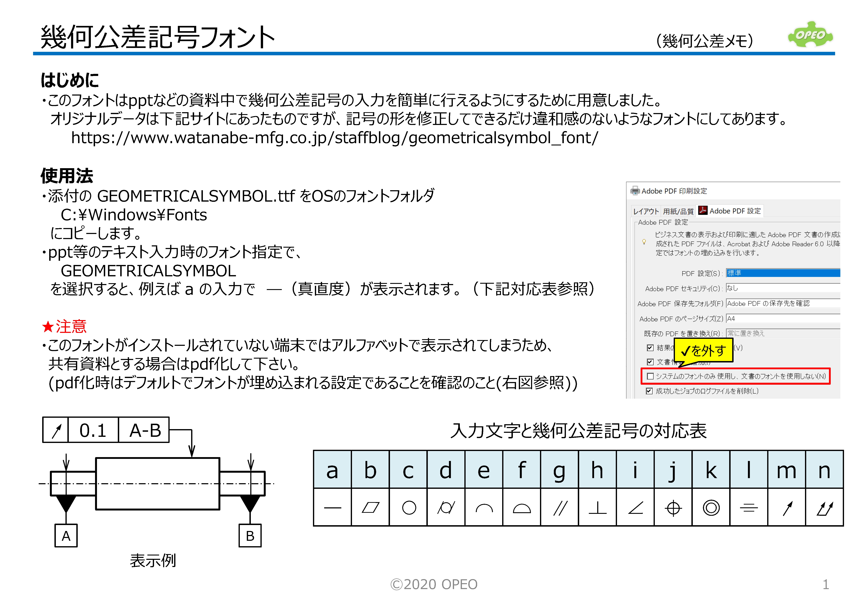Open the 既存の PDF を置き換え dropdown

click(x=783, y=333)
